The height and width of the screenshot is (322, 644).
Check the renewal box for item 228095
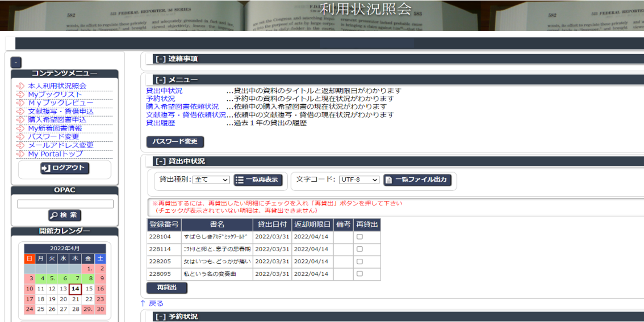(x=359, y=274)
